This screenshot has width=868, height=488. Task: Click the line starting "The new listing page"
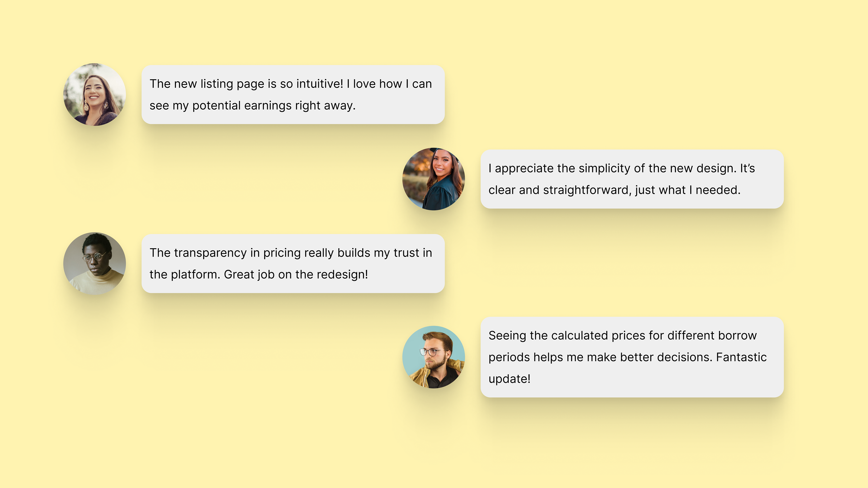[x=291, y=84]
